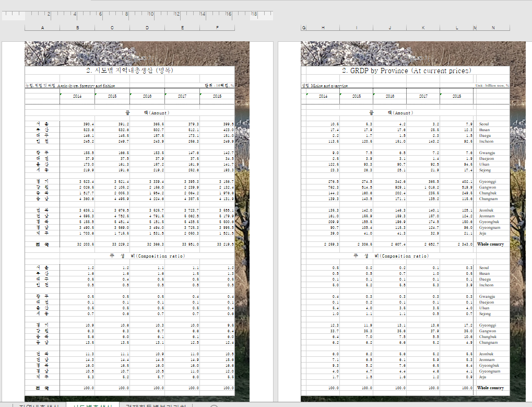Click the '(Amount)' heading on right page
This screenshot has height=407, width=532.
pyautogui.click(x=403, y=113)
